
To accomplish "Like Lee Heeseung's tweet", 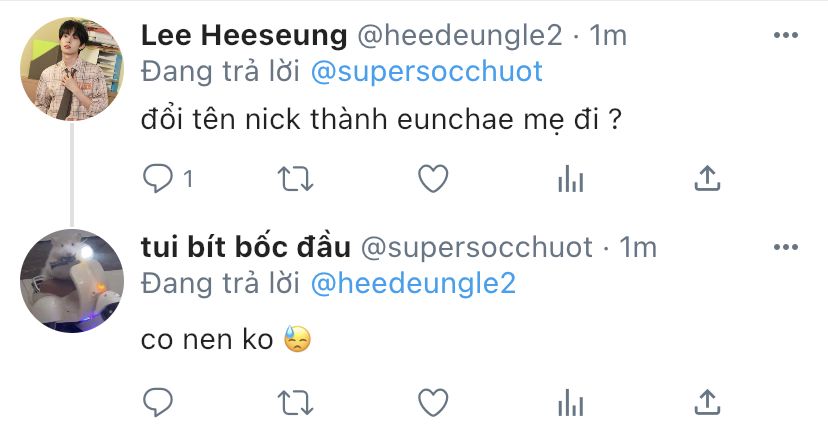I will pos(432,178).
